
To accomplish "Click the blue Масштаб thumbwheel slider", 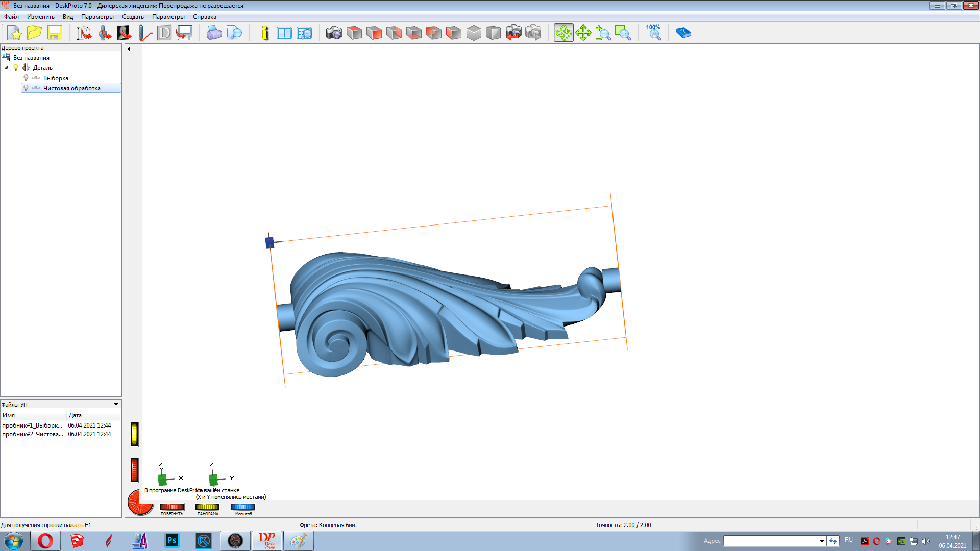I will [243, 507].
